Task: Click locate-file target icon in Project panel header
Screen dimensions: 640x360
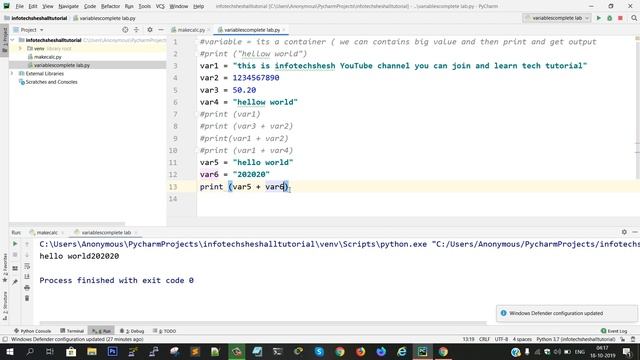Action: 125,30
